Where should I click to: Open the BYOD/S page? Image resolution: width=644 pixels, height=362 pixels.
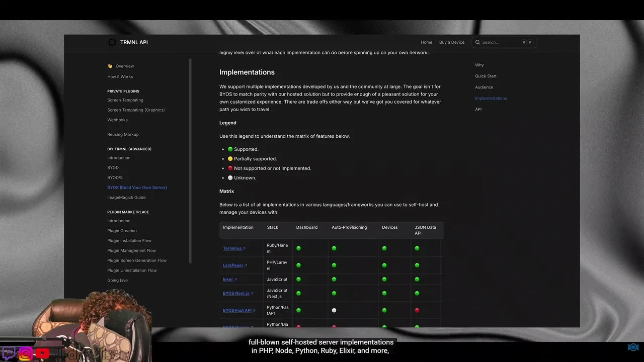tap(115, 177)
